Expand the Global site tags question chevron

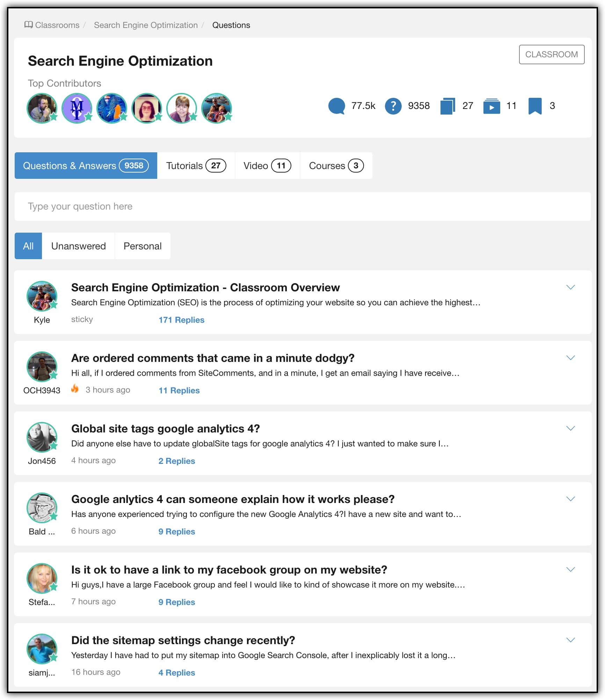pyautogui.click(x=570, y=428)
